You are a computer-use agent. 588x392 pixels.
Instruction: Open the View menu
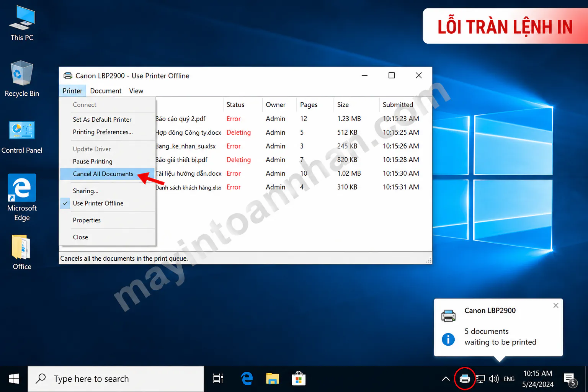tap(136, 91)
